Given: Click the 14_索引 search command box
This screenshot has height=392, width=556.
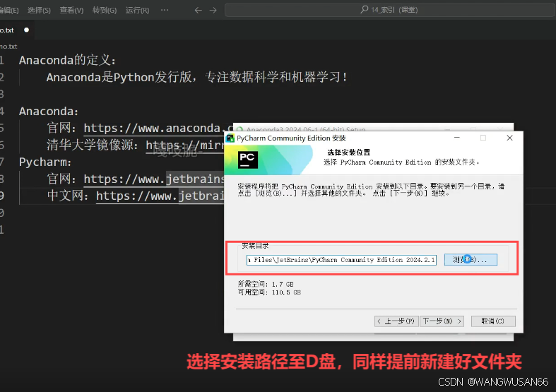Looking at the screenshot, I should click(x=389, y=10).
